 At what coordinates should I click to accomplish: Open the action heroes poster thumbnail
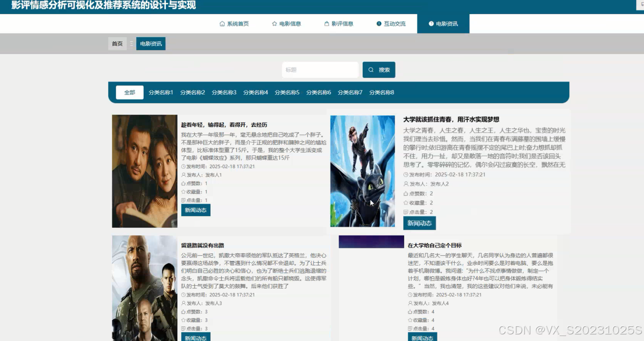pos(145,288)
